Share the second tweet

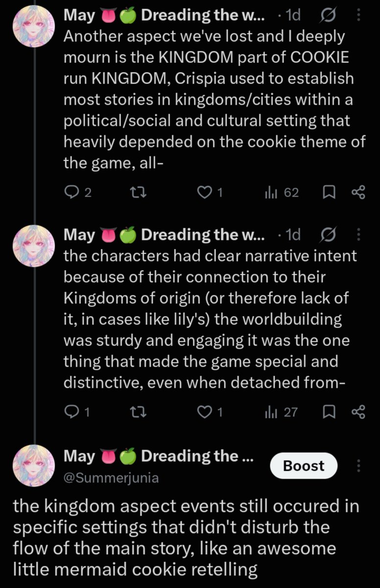click(358, 413)
